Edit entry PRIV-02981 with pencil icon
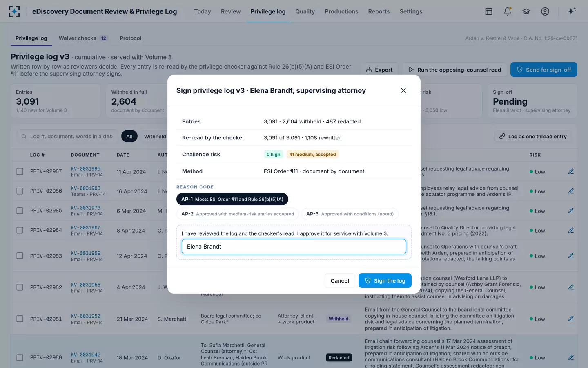The width and height of the screenshot is (588, 368). (x=571, y=319)
